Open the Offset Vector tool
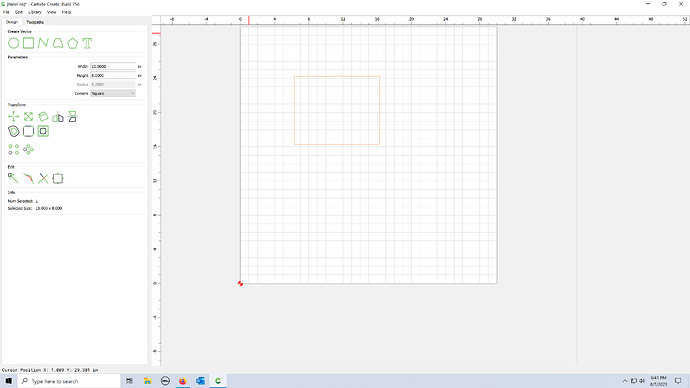 coord(14,131)
